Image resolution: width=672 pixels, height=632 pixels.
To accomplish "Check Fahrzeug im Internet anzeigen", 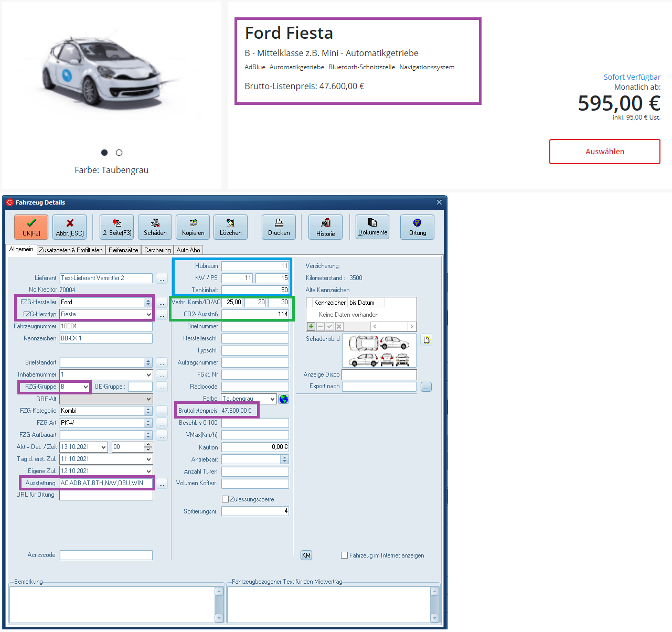I will (x=345, y=555).
